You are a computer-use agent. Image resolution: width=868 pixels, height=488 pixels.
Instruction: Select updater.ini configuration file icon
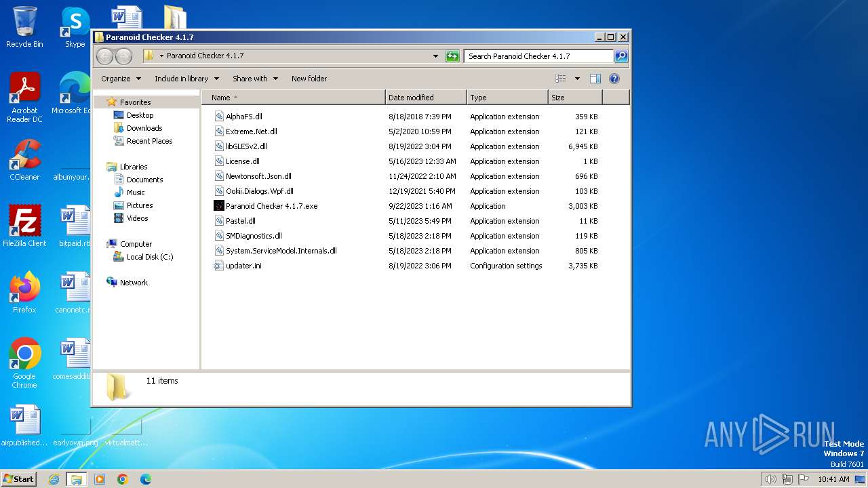(219, 266)
